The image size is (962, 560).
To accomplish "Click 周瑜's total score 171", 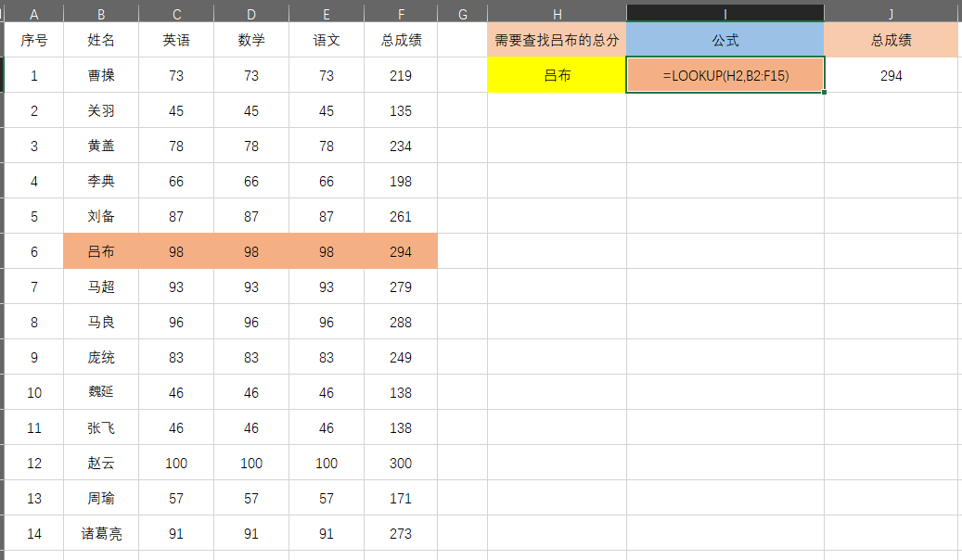I will tap(401, 499).
